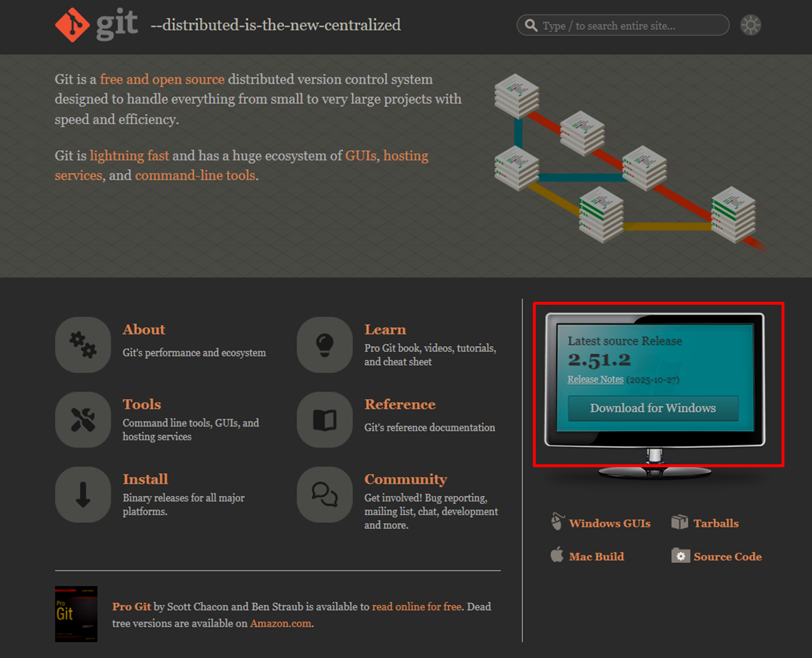Image resolution: width=812 pixels, height=658 pixels.
Task: Open the Reference heading link
Action: point(399,404)
